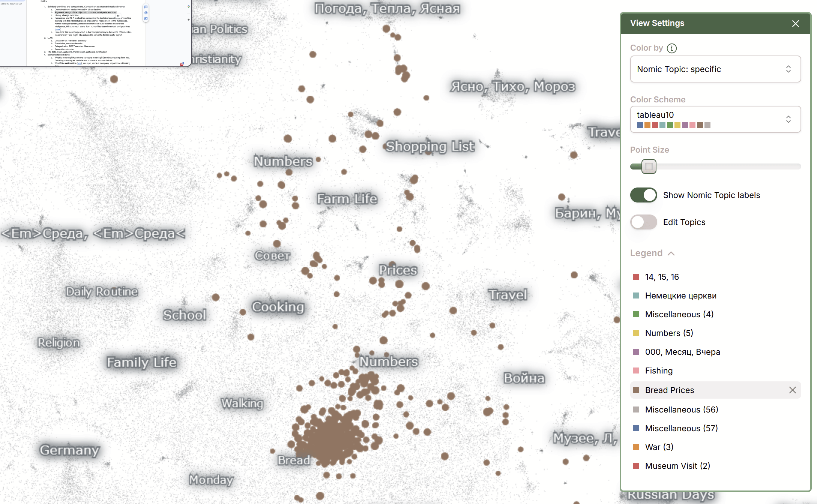Remove the Bread Prices legend filter

click(x=792, y=390)
